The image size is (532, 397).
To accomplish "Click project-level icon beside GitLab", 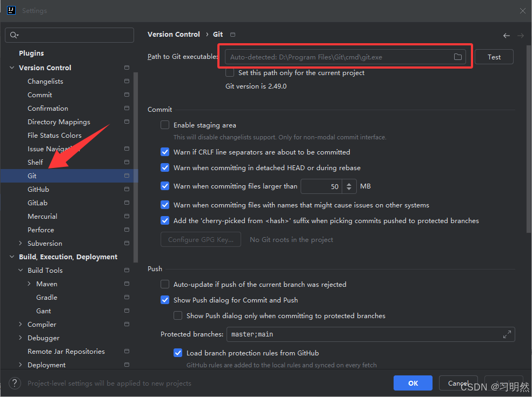I will (127, 203).
